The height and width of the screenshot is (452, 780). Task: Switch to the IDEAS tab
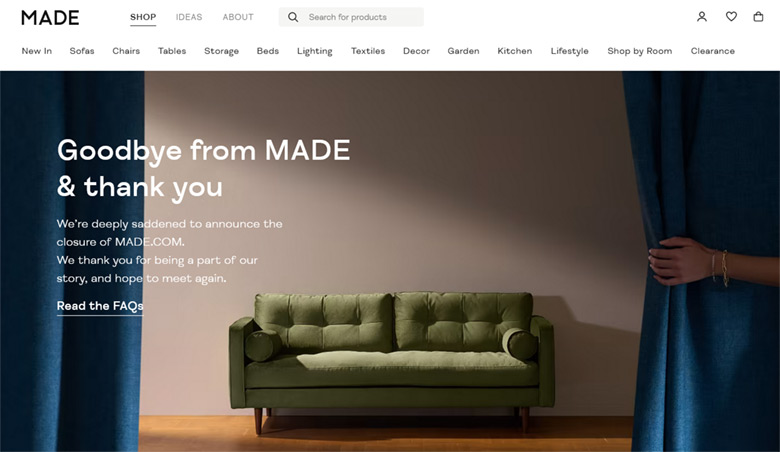(x=189, y=17)
